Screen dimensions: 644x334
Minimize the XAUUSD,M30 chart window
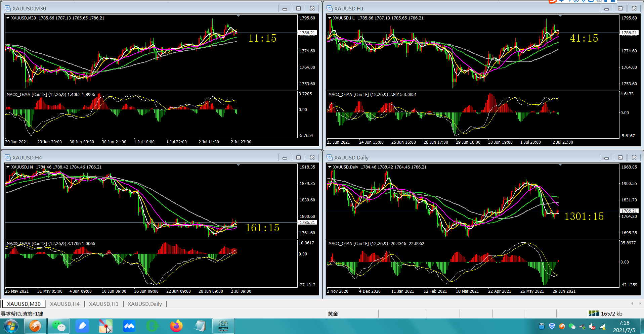pyautogui.click(x=285, y=8)
